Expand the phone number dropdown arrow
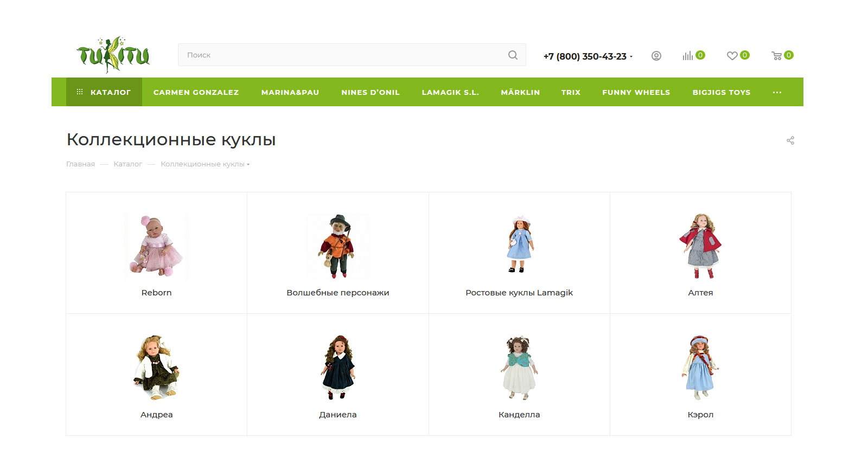Viewport: 868px width, 464px height. point(631,56)
